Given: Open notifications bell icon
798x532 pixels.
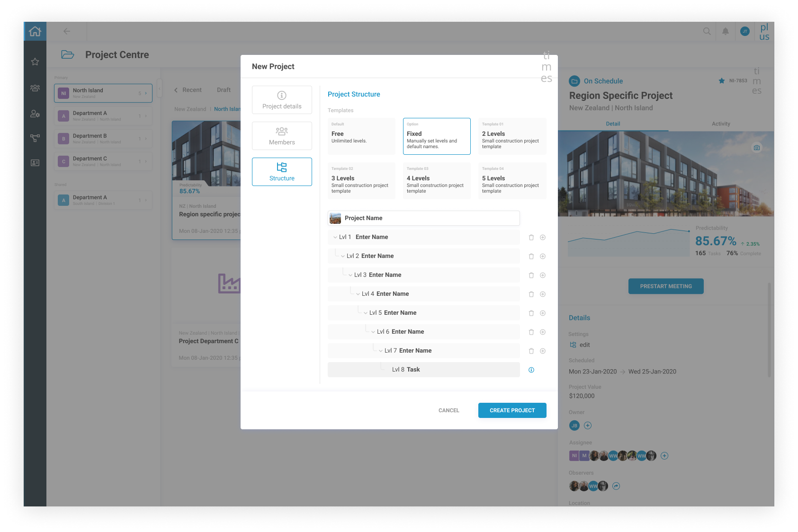Looking at the screenshot, I should 725,31.
